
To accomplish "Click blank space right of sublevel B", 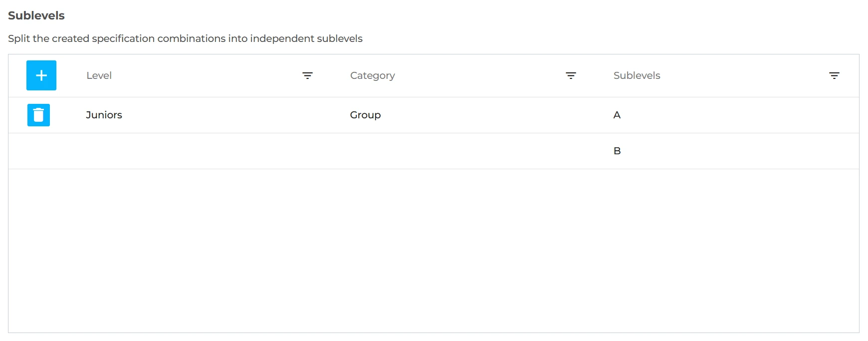I will [738, 151].
